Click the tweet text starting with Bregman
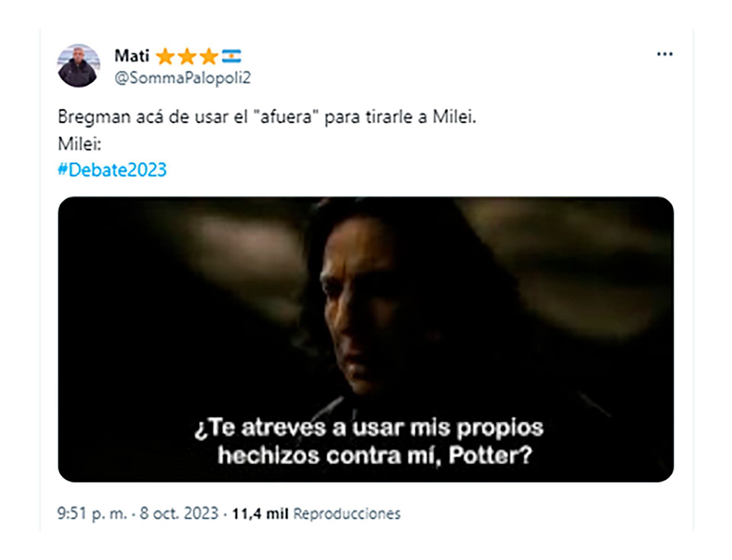This screenshot has width=732, height=560. pos(267,117)
